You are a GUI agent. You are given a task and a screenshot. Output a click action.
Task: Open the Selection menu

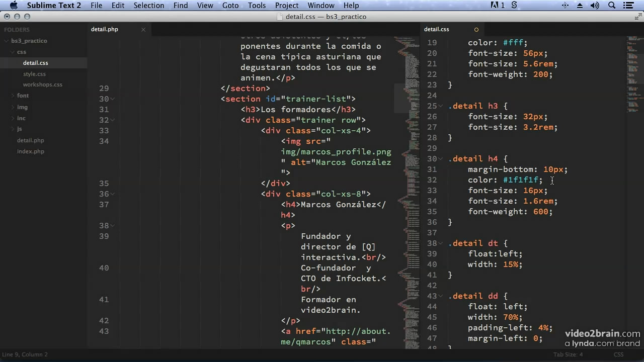pos(149,6)
